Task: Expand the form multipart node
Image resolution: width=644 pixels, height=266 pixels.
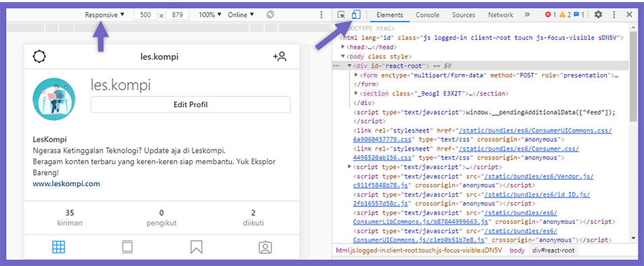Action: [356, 75]
